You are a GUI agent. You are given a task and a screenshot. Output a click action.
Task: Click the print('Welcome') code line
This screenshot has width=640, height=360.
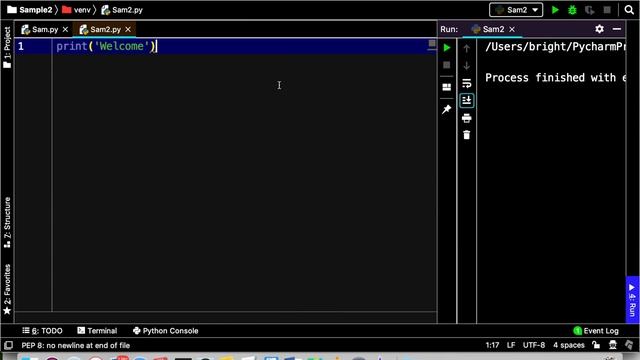pos(106,46)
